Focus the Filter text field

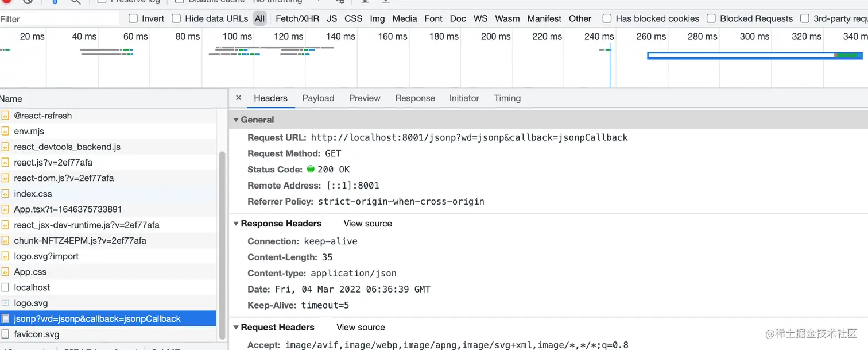60,19
